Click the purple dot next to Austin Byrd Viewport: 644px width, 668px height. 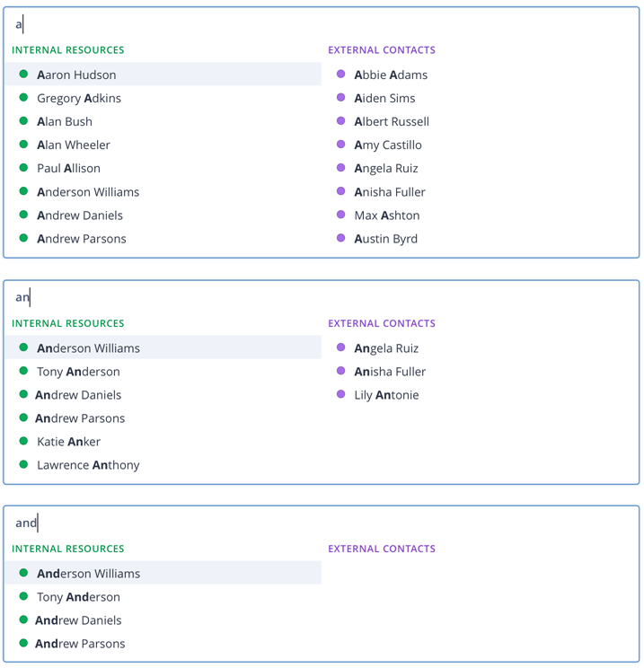[341, 238]
